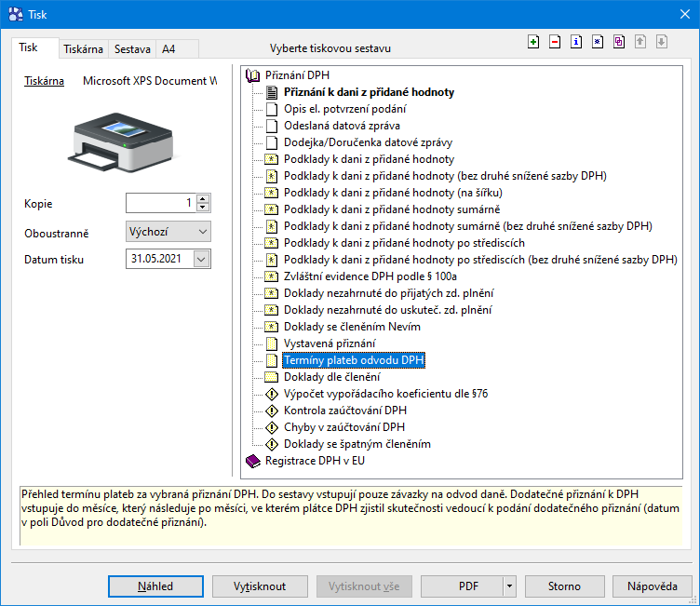The width and height of the screenshot is (700, 606).
Task: Select the first Podklady k dani z přidané hodnoty row
Action: coord(369,159)
